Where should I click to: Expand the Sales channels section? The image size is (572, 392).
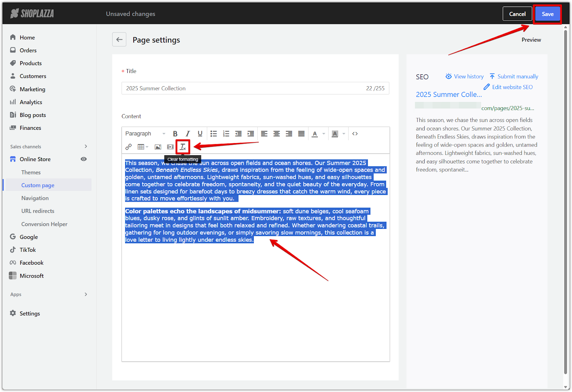85,146
